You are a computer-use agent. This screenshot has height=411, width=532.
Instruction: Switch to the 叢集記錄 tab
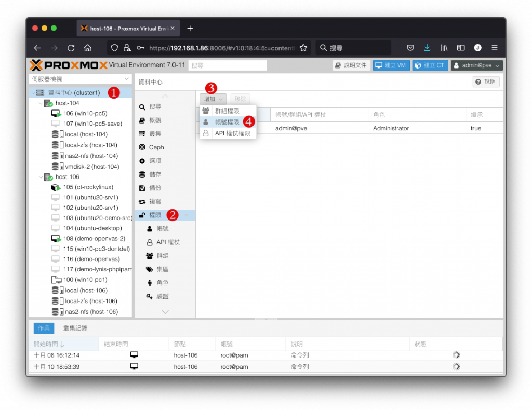[x=75, y=328]
